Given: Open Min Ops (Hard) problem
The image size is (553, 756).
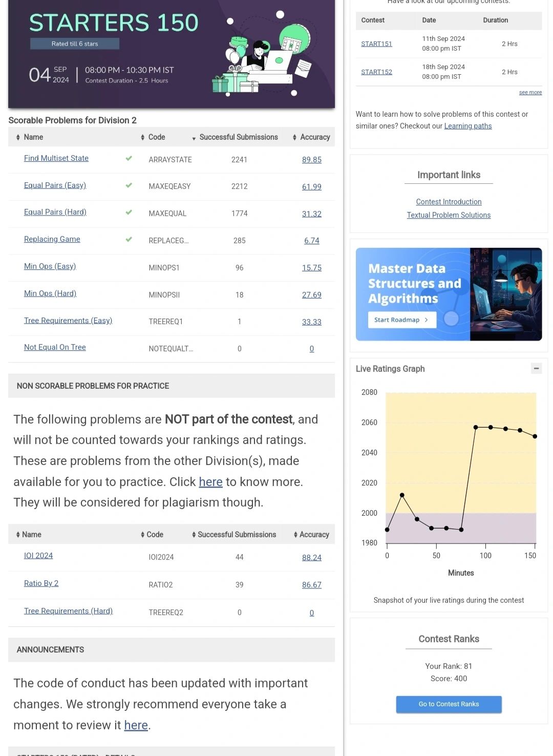Looking at the screenshot, I should click(x=50, y=293).
